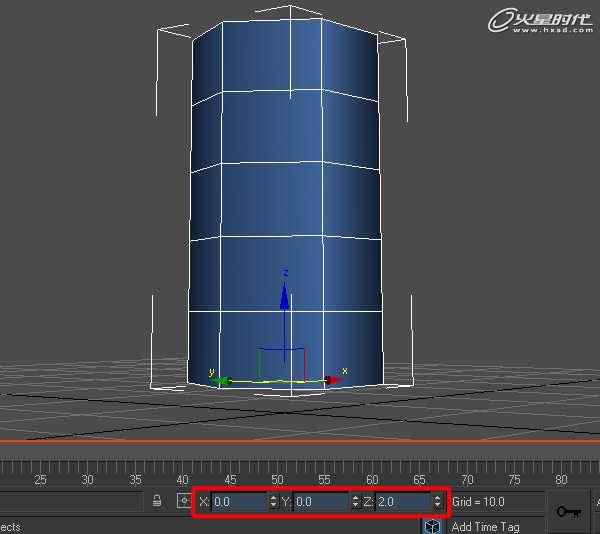Click frame 25 on the time ruler
This screenshot has width=600, height=534.
pyautogui.click(x=41, y=479)
